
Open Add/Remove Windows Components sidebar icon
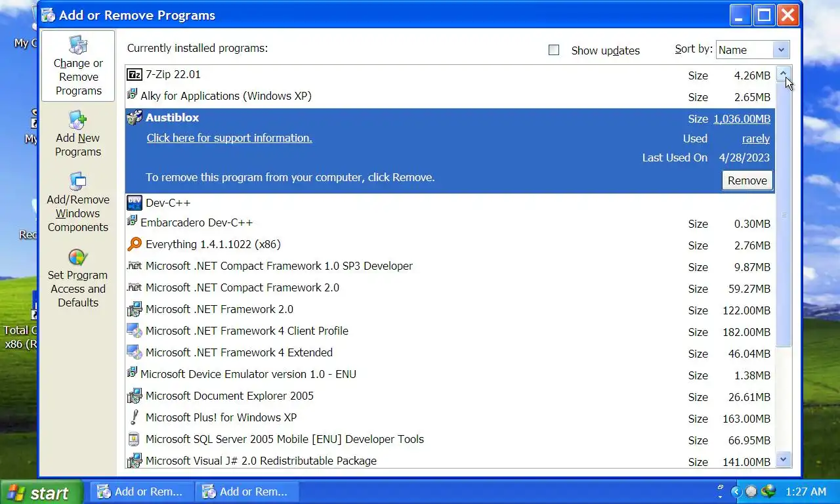tap(78, 181)
